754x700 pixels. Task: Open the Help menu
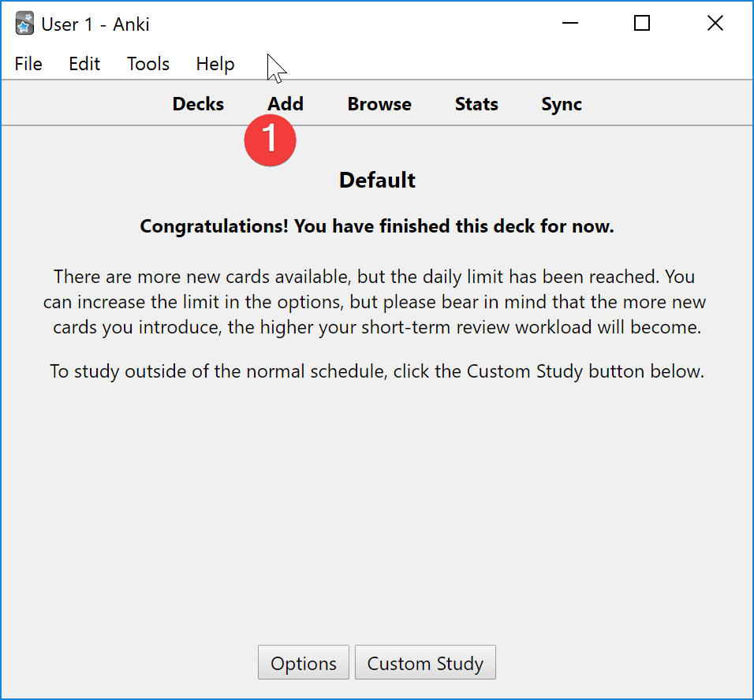[215, 65]
